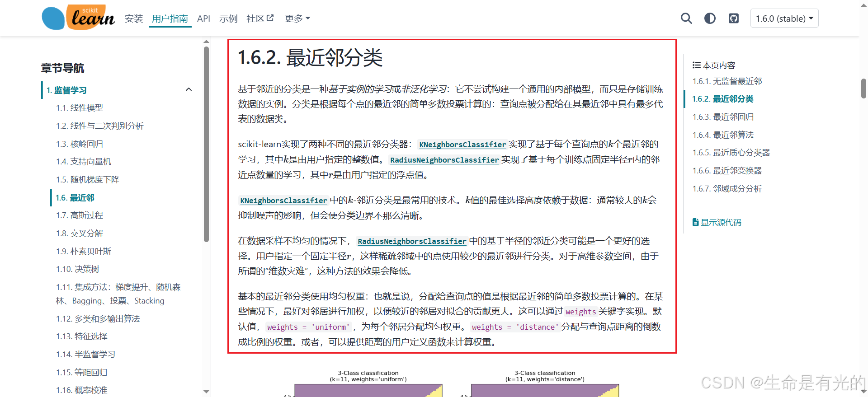Screen dimensions: 868x397
Task: Click the 显示源代码 link
Action: click(x=717, y=223)
